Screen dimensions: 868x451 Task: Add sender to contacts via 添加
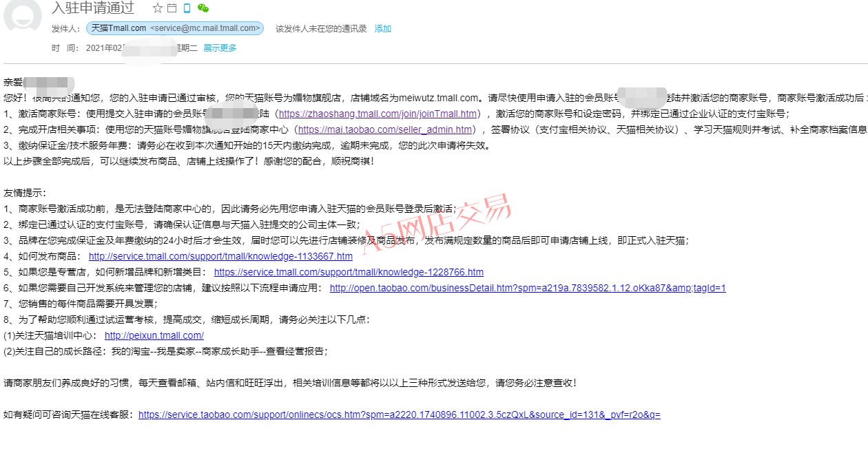click(x=382, y=29)
